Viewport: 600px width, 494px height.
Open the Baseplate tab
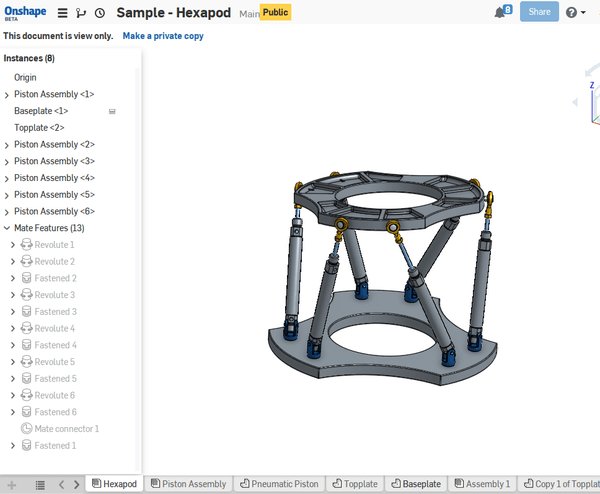pos(416,484)
